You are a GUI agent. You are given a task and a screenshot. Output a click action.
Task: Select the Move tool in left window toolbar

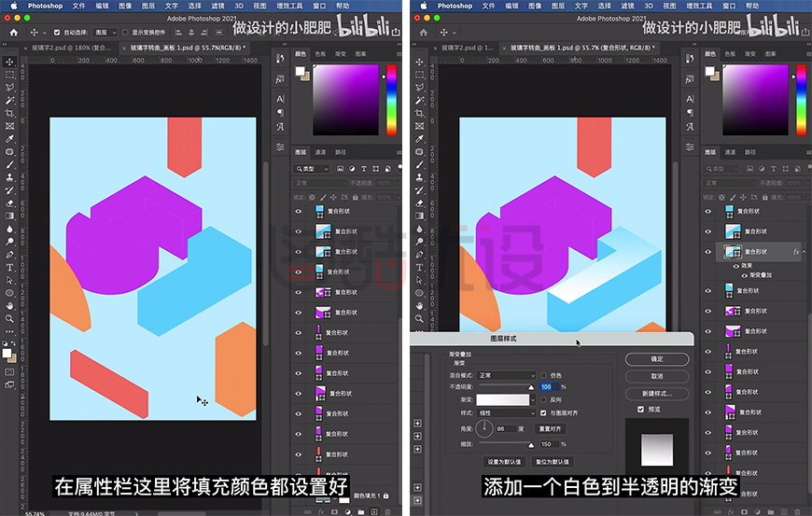[x=9, y=63]
